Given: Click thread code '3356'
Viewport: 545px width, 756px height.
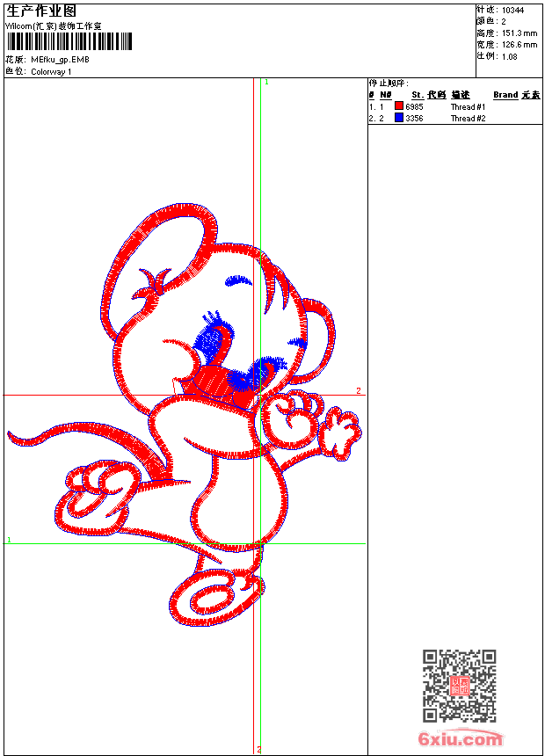Looking at the screenshot, I should click(414, 118).
